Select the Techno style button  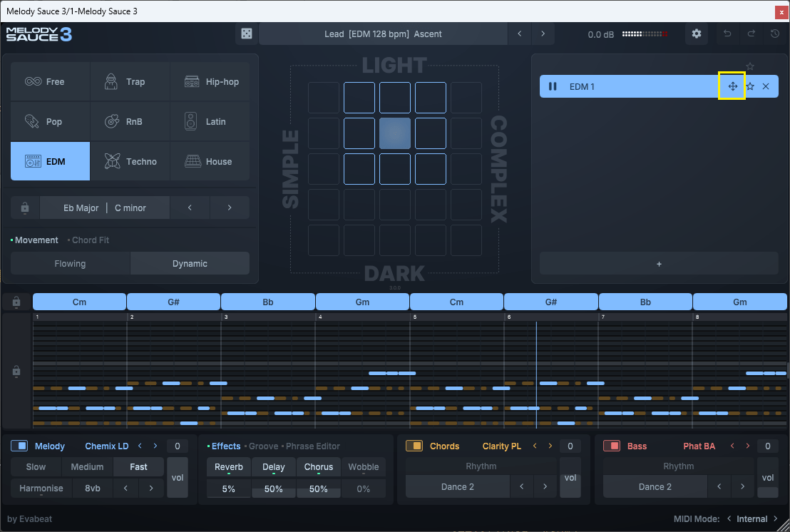tap(130, 161)
